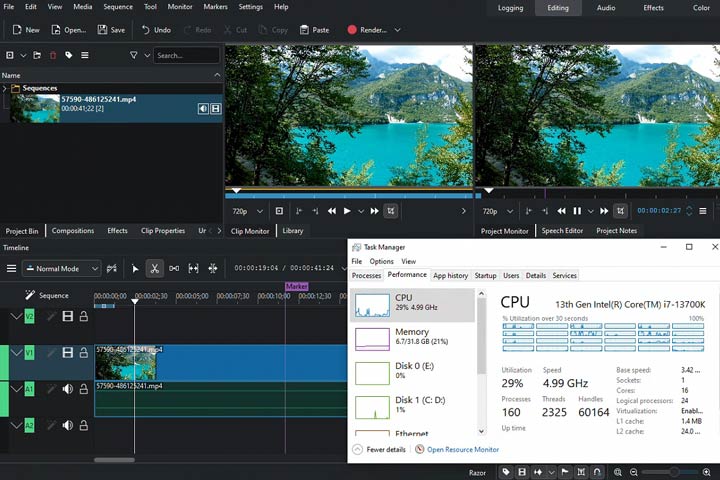Image resolution: width=720 pixels, height=480 pixels.
Task: Zoom in the timeline
Action: (707, 472)
